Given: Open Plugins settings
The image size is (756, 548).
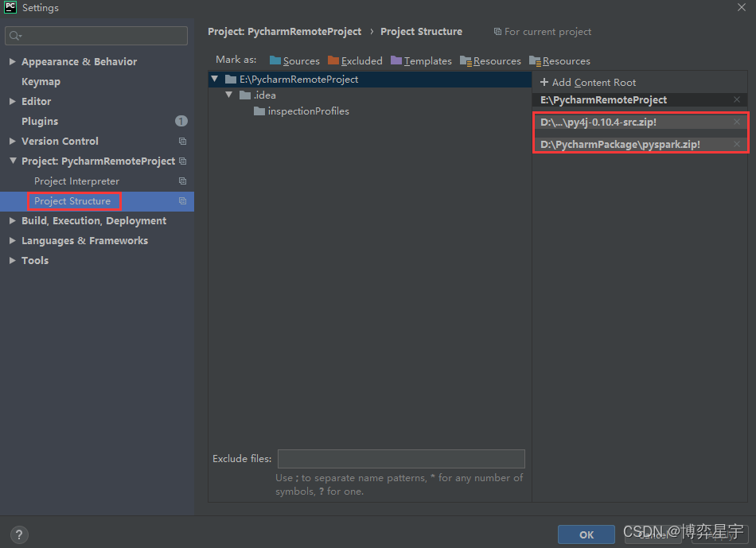Looking at the screenshot, I should pos(40,121).
